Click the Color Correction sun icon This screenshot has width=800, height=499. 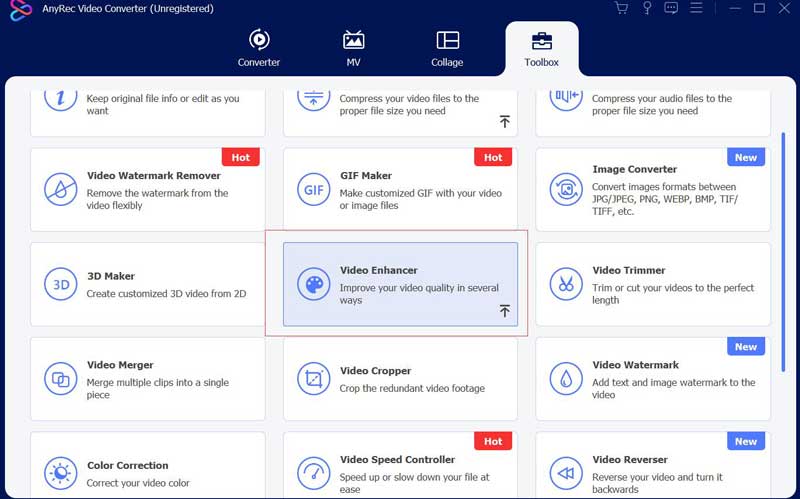(60, 473)
